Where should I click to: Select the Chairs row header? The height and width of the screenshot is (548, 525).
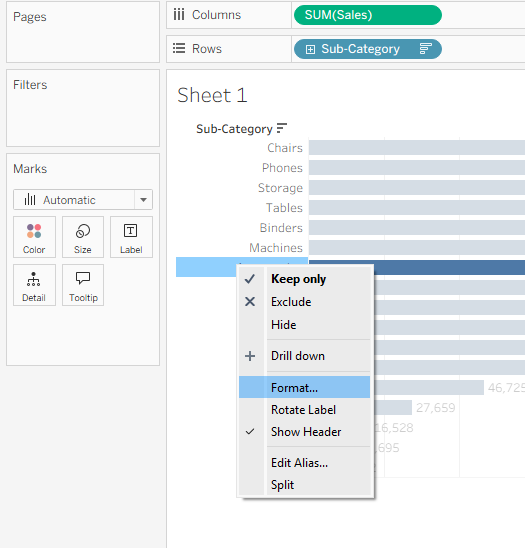tap(285, 148)
